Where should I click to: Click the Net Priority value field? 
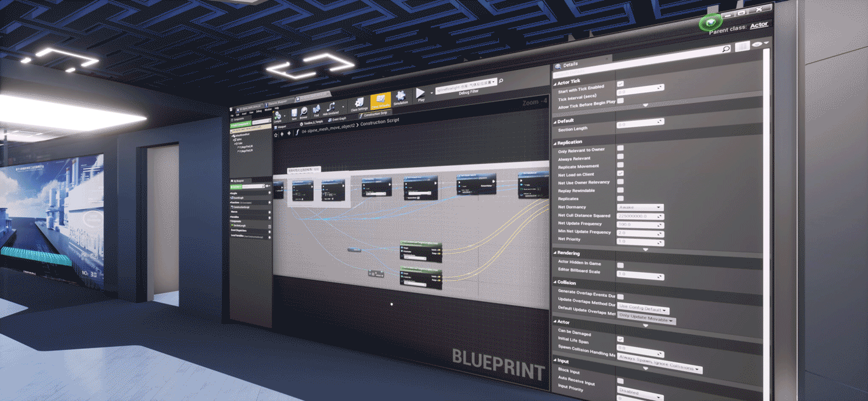pyautogui.click(x=641, y=241)
